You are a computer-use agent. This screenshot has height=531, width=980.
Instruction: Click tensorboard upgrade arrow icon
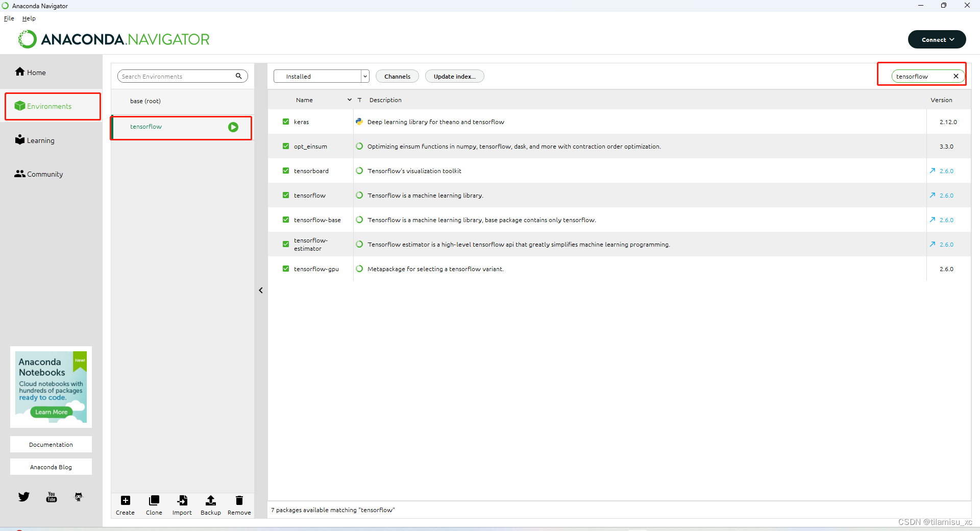tap(933, 171)
